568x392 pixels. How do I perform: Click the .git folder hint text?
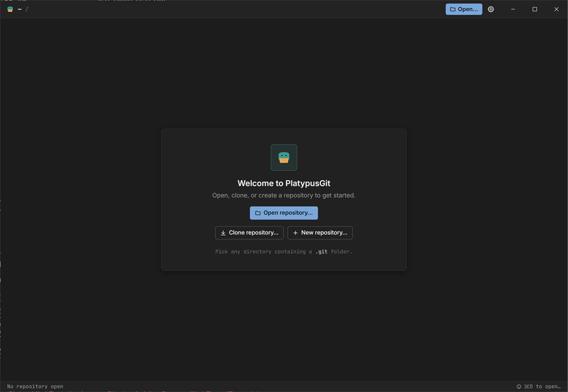(x=284, y=252)
